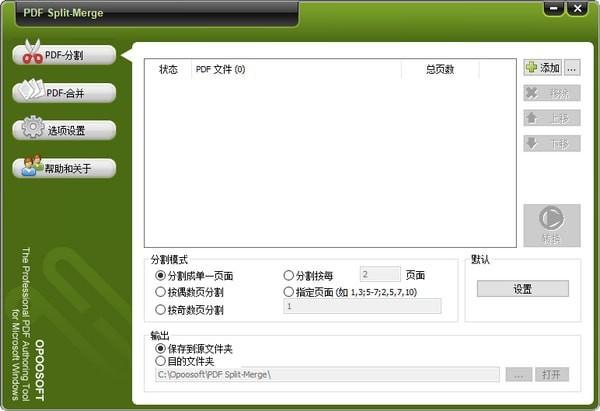Image resolution: width=600 pixels, height=411 pixels.
Task: Click the PDF 文件 (0) column header
Action: pos(296,69)
